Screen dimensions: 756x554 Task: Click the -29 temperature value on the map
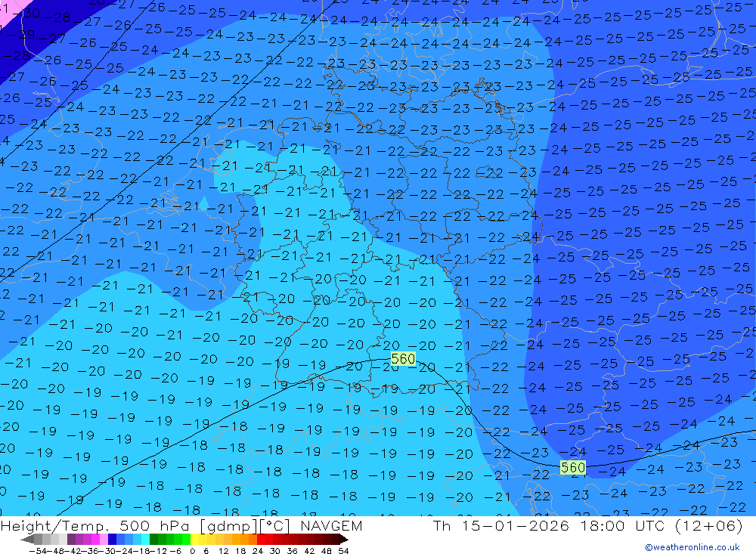21,34
